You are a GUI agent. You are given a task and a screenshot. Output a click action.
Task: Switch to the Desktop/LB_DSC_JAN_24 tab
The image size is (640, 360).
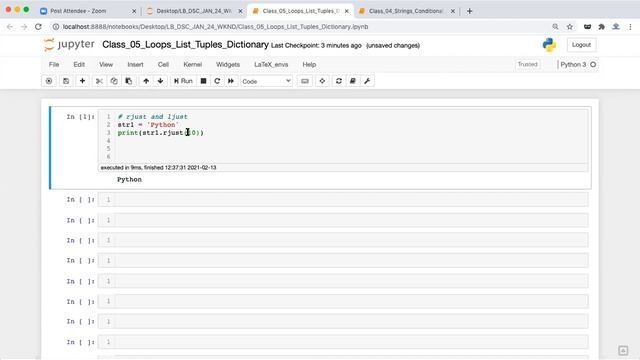pyautogui.click(x=194, y=11)
